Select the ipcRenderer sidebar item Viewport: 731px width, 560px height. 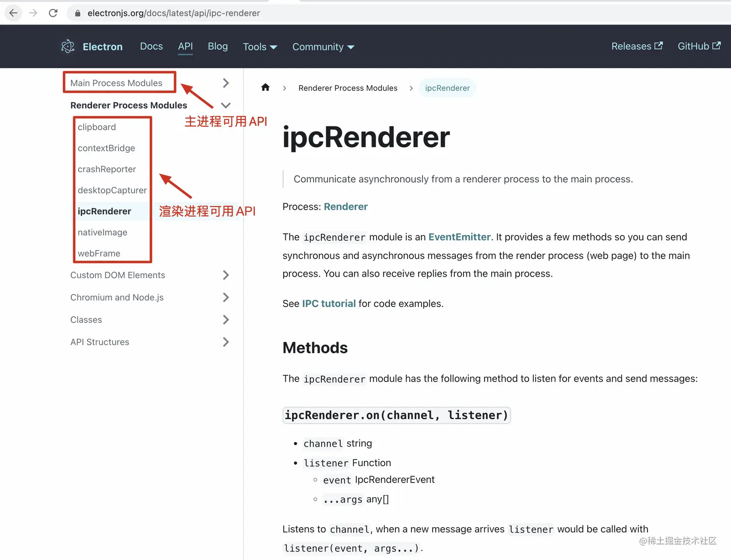click(x=104, y=211)
